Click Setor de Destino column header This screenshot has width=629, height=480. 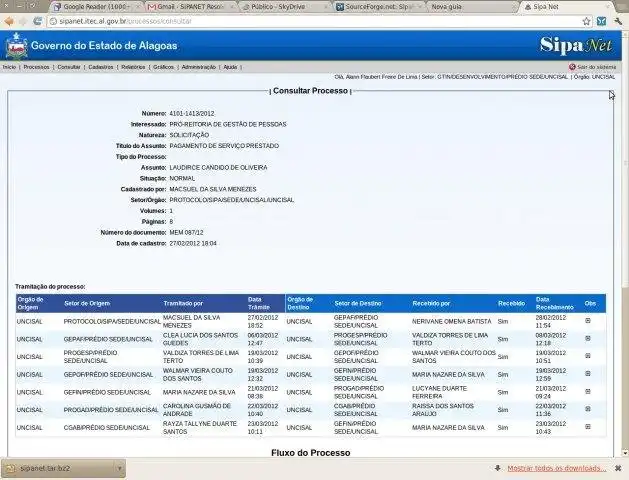point(358,304)
